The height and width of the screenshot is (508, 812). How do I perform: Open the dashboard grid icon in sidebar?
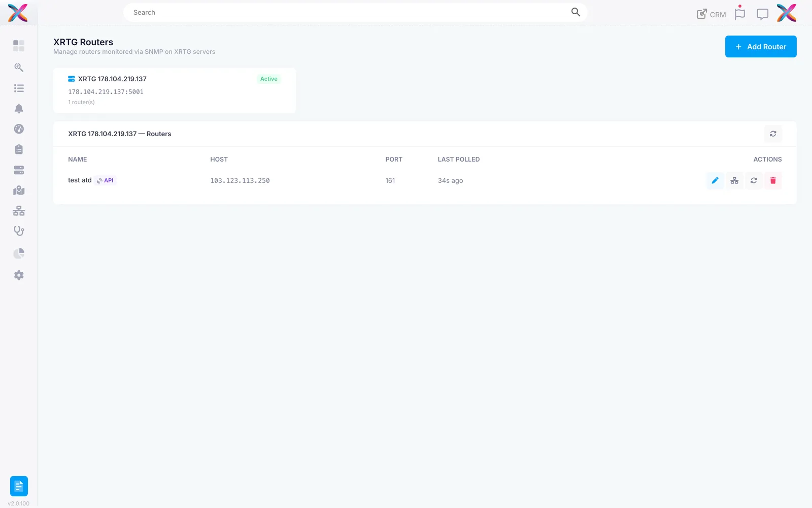pos(19,46)
